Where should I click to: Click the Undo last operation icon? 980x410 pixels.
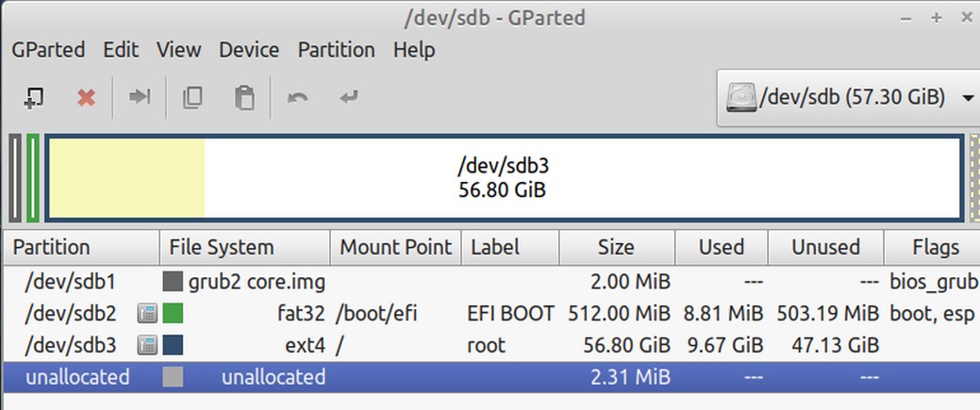point(297,97)
